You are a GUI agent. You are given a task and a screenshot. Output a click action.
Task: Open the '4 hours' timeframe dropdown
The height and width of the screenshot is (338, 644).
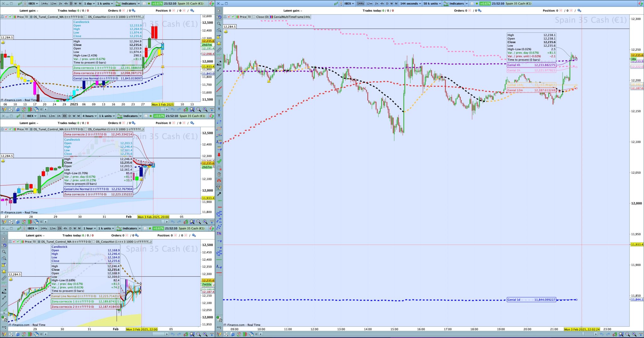click(x=90, y=116)
